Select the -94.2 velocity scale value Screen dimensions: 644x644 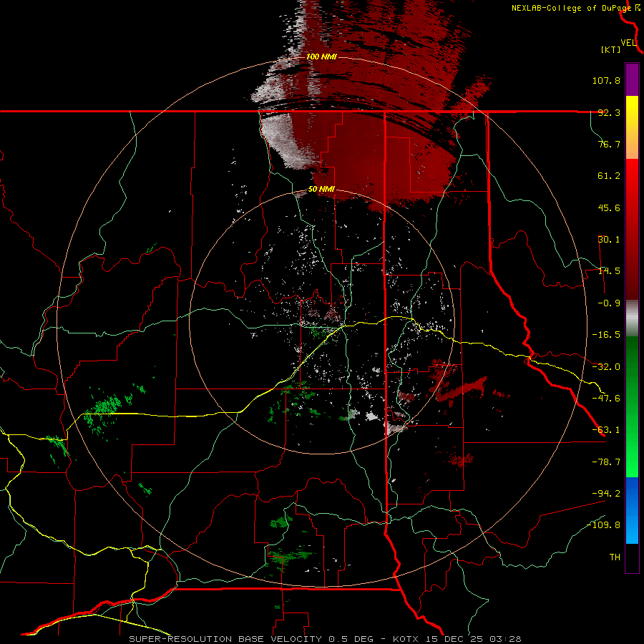[x=606, y=493]
